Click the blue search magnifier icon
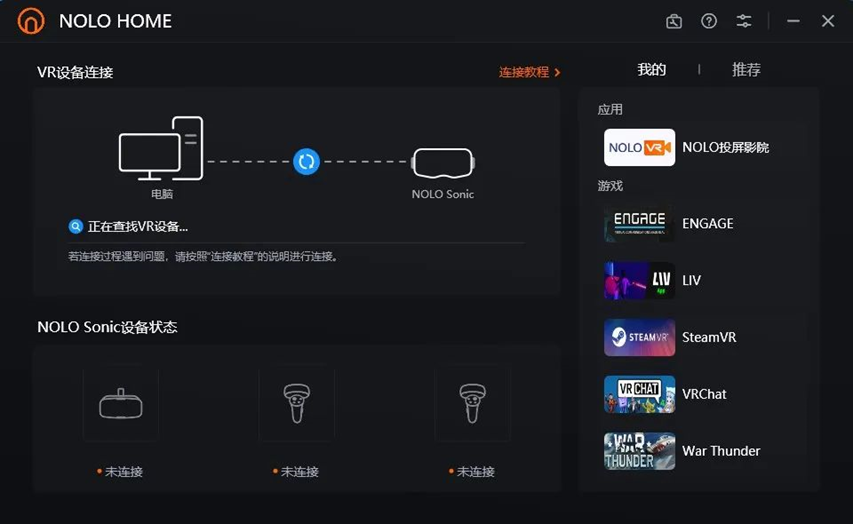This screenshot has height=524, width=853. [x=76, y=226]
